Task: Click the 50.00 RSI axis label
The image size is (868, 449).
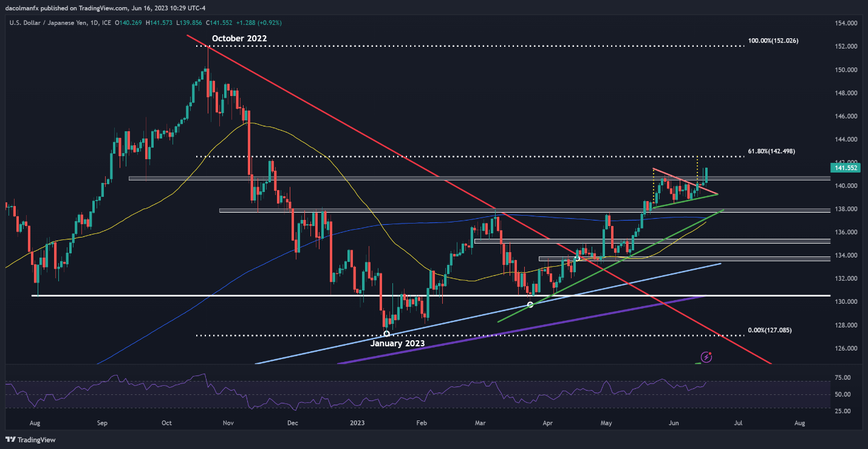Action: pos(844,394)
